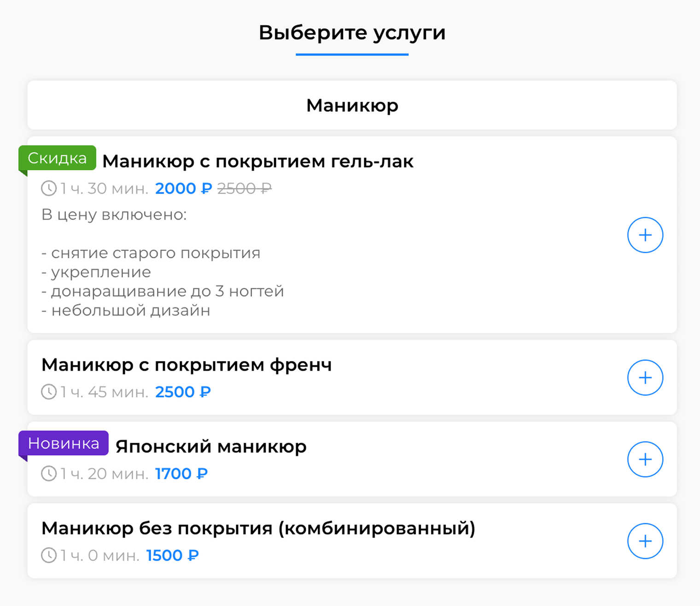This screenshot has width=700, height=606.
Task: Open Маникюр с покрытием френч title
Action: pos(187,365)
